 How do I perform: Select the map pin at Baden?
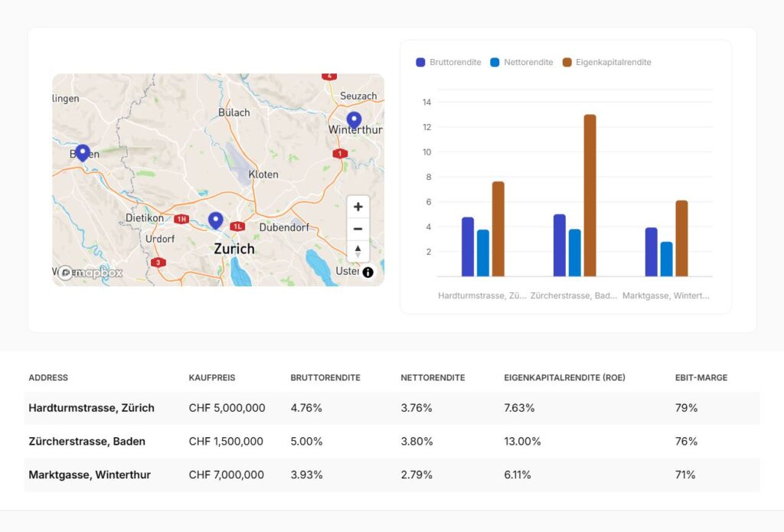82,153
